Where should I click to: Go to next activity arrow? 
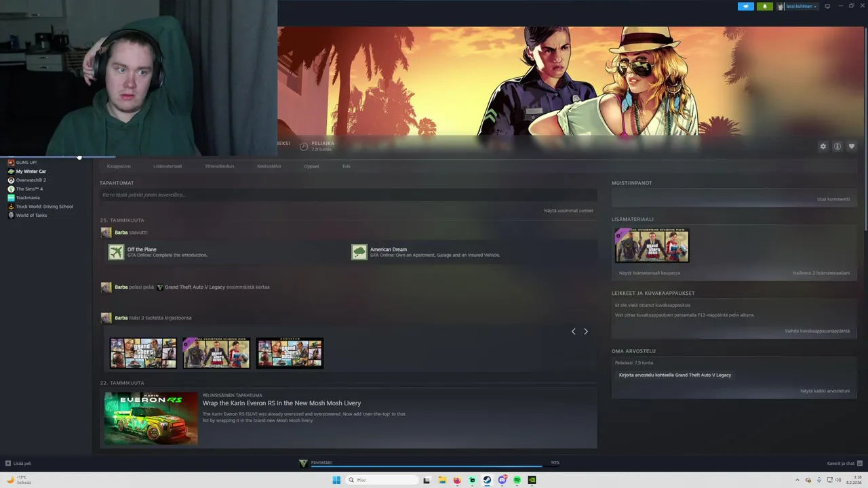click(x=586, y=331)
